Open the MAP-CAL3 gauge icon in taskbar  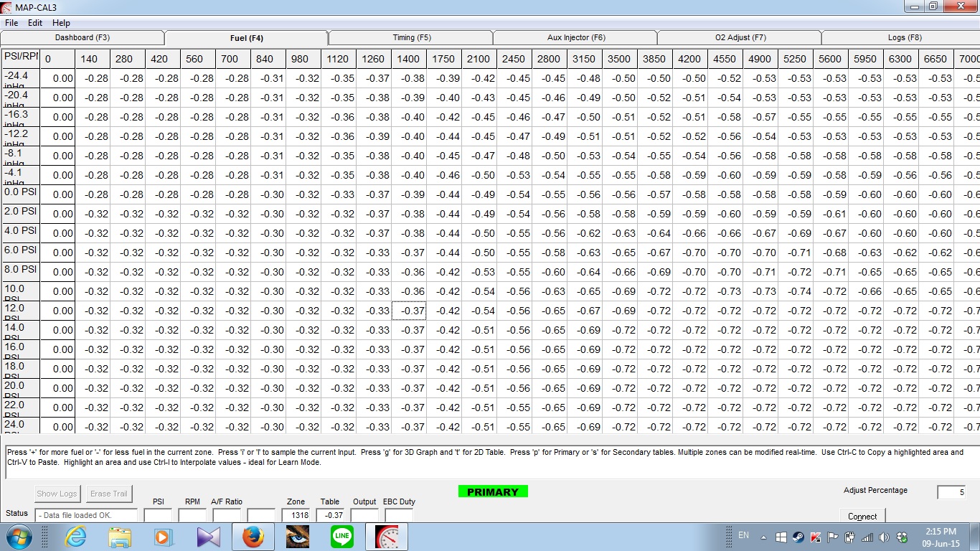pyautogui.click(x=386, y=536)
